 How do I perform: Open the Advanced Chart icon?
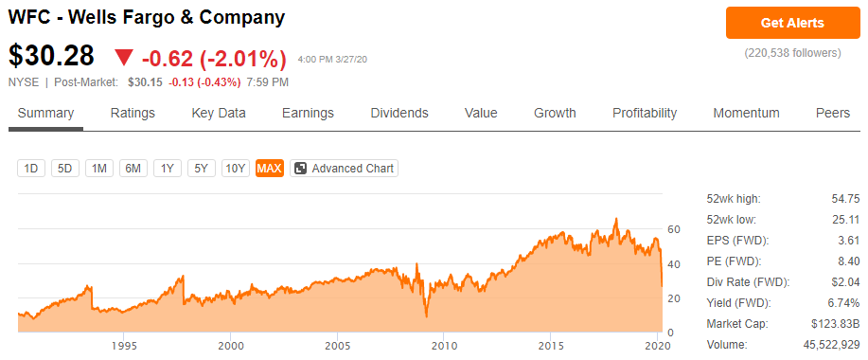(301, 169)
